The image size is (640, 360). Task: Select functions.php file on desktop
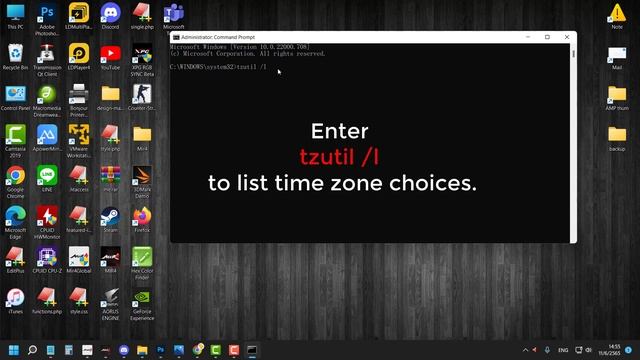tap(47, 301)
